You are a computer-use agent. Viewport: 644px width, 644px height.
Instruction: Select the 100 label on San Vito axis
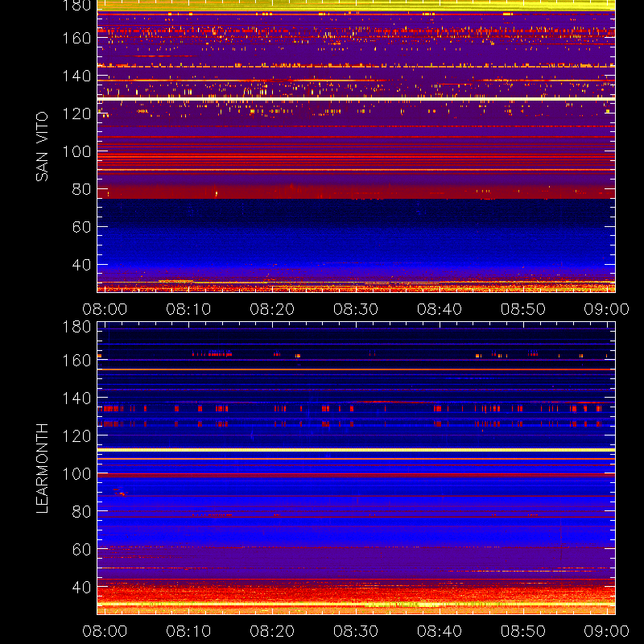(x=76, y=151)
